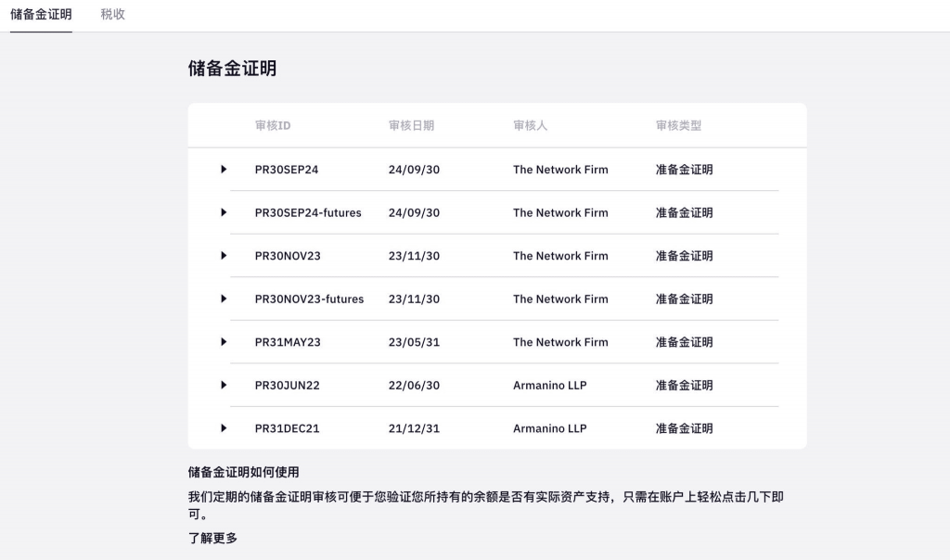Click the 21/12/31 date cell

point(414,428)
